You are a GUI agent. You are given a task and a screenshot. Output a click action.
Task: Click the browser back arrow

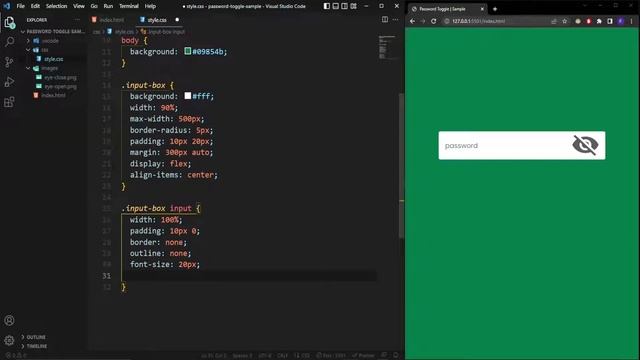point(412,21)
